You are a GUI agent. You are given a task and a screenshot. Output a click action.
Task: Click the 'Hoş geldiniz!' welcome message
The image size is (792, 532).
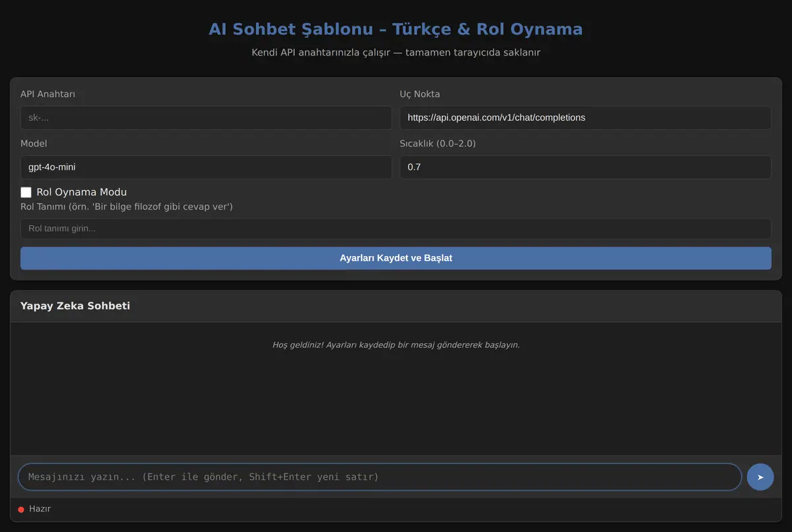[396, 345]
